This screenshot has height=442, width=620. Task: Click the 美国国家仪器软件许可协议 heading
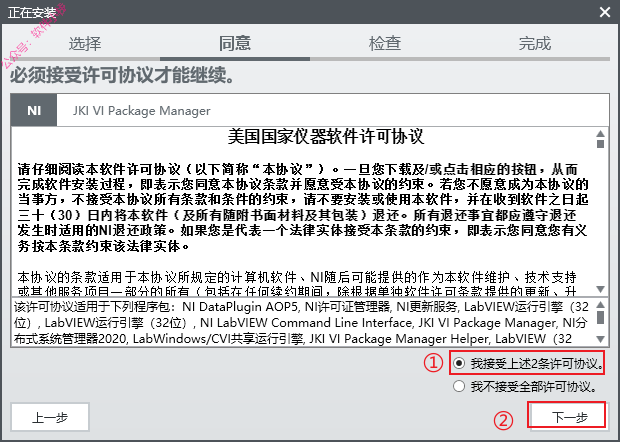point(326,137)
